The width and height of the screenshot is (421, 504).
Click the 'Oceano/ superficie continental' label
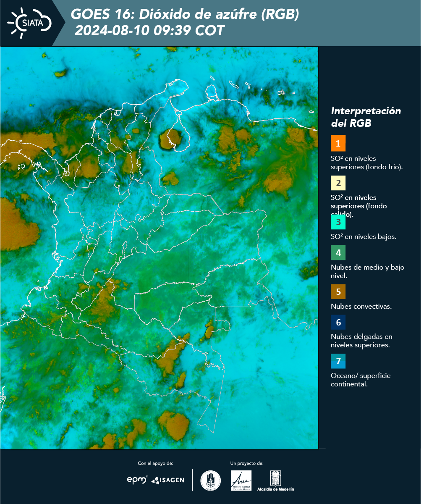(361, 380)
